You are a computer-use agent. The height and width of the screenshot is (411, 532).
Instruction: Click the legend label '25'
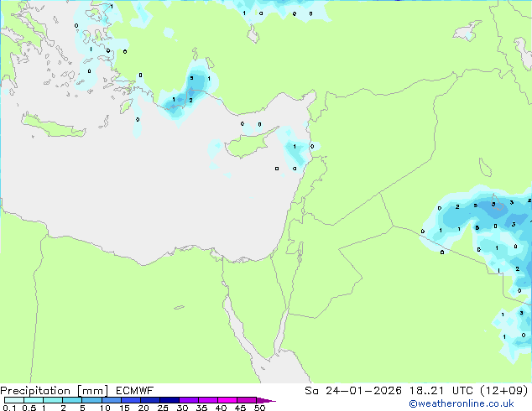[163, 408]
